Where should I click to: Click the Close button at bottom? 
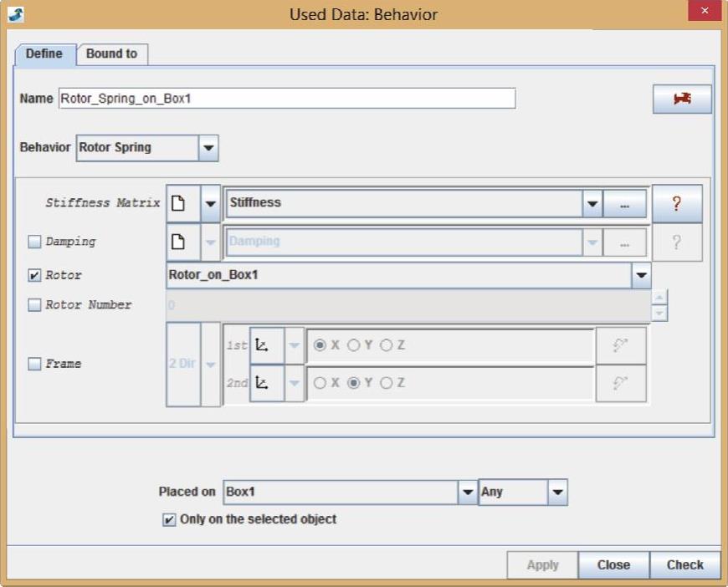pos(613,565)
